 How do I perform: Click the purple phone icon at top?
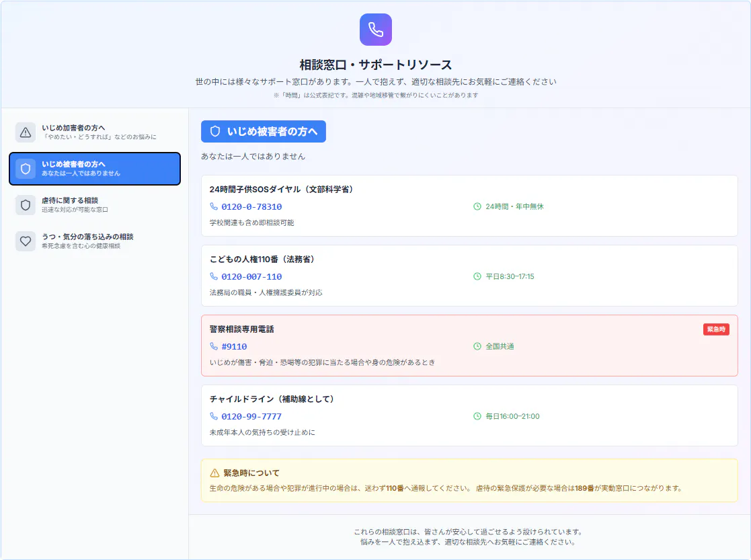tap(375, 30)
